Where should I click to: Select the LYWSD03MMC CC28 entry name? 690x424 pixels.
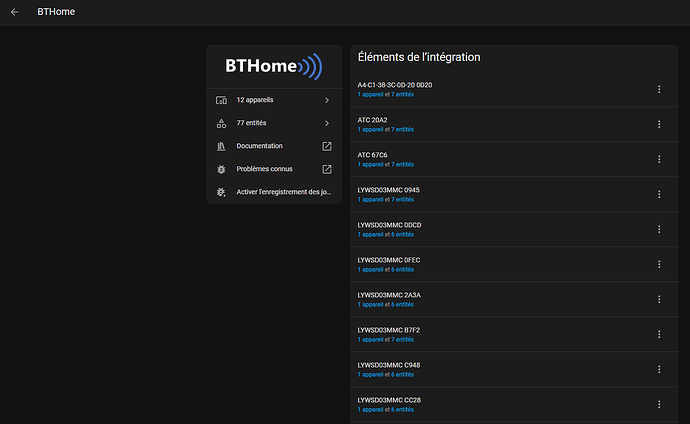389,400
